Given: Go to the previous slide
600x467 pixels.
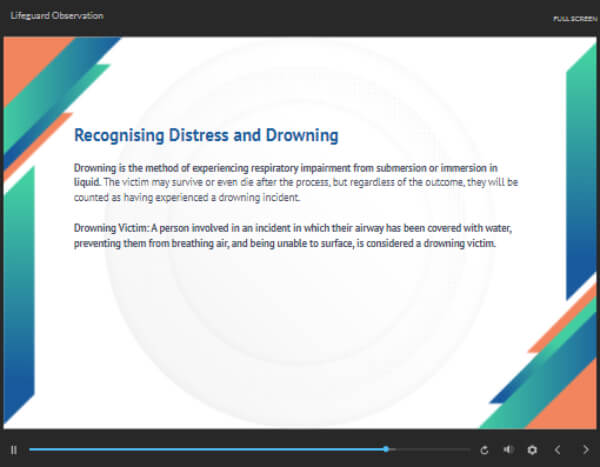Looking at the screenshot, I should pyautogui.click(x=558, y=450).
